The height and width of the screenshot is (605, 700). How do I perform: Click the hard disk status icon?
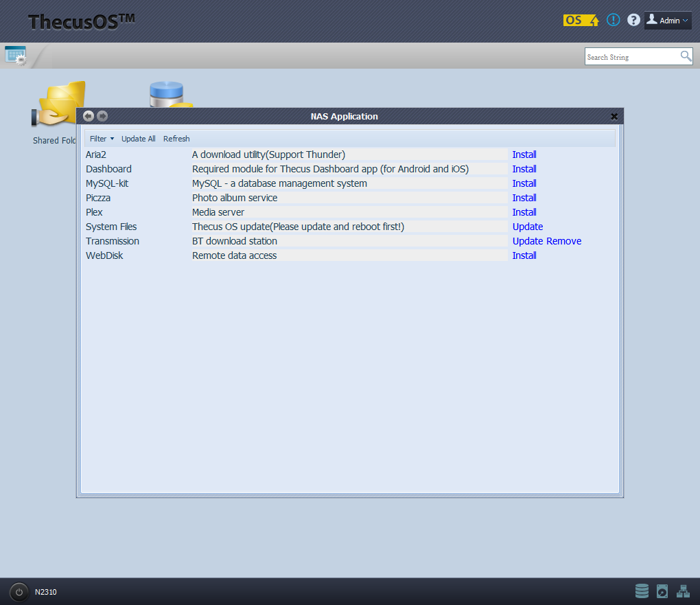(x=662, y=591)
